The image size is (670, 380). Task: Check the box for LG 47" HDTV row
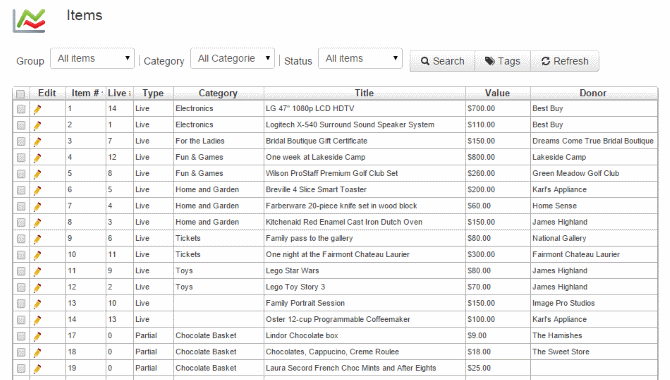pyautogui.click(x=21, y=109)
